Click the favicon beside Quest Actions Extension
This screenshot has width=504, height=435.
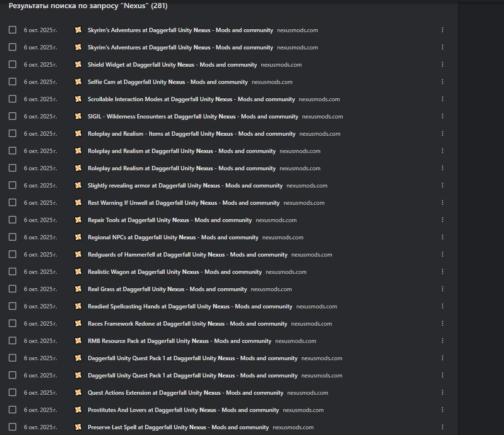[78, 393]
